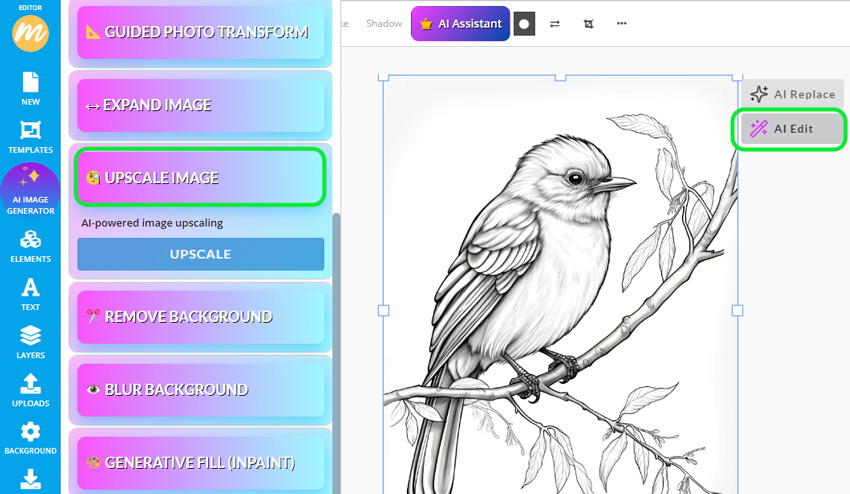
Task: Choose AI Replace from the image menu
Action: click(x=792, y=94)
